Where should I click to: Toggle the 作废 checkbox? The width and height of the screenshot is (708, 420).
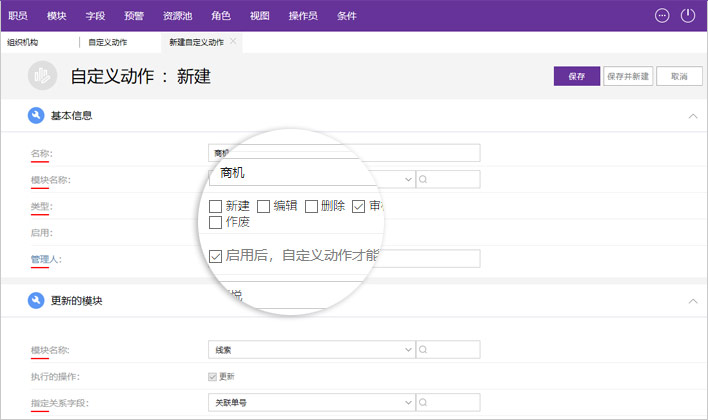point(215,223)
